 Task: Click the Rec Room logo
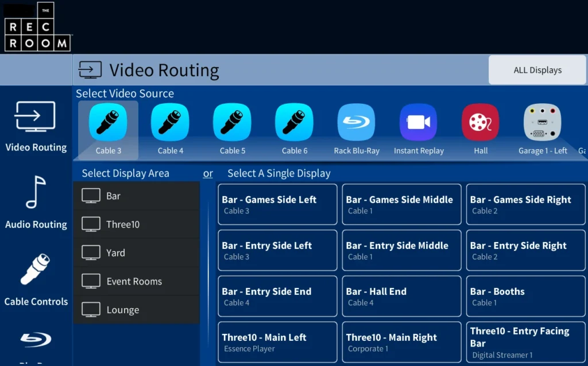pos(37,26)
